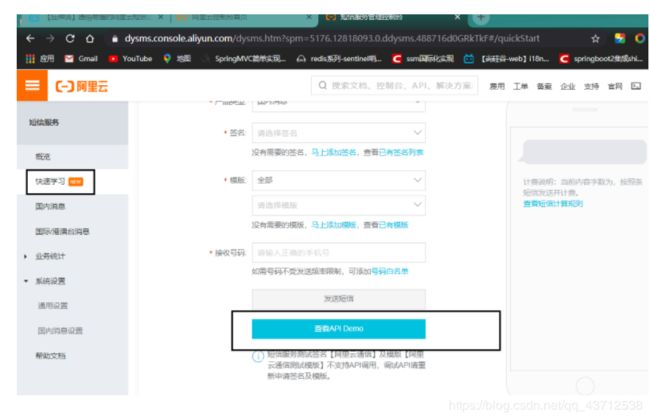Viewport: 650px width, 420px height.
Task: Click the browser address bar URL
Action: (332, 39)
